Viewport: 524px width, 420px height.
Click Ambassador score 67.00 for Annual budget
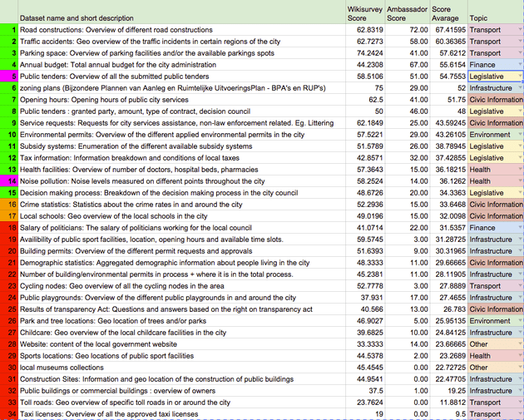(x=407, y=64)
